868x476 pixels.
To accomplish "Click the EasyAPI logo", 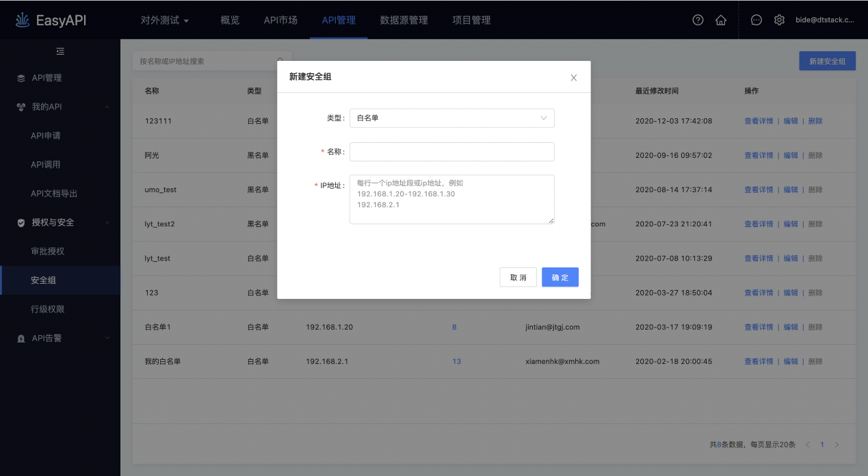I will click(x=51, y=20).
